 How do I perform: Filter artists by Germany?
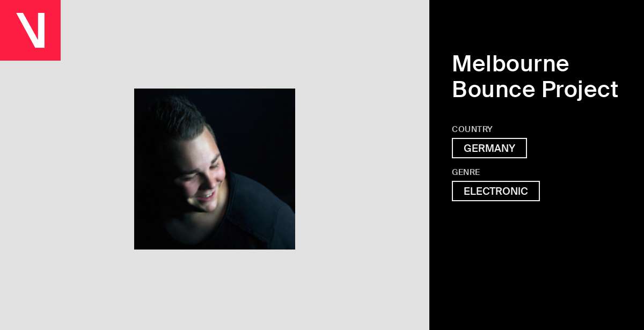(x=489, y=148)
